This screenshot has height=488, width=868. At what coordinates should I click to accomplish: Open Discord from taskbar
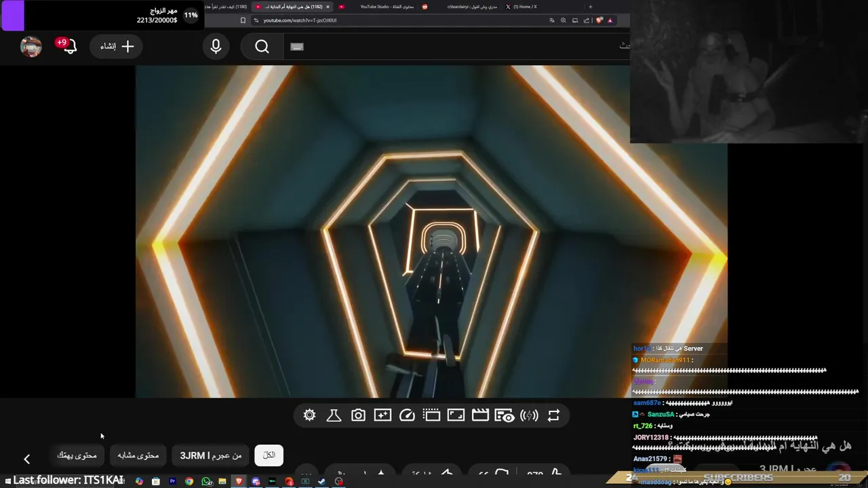(256, 481)
